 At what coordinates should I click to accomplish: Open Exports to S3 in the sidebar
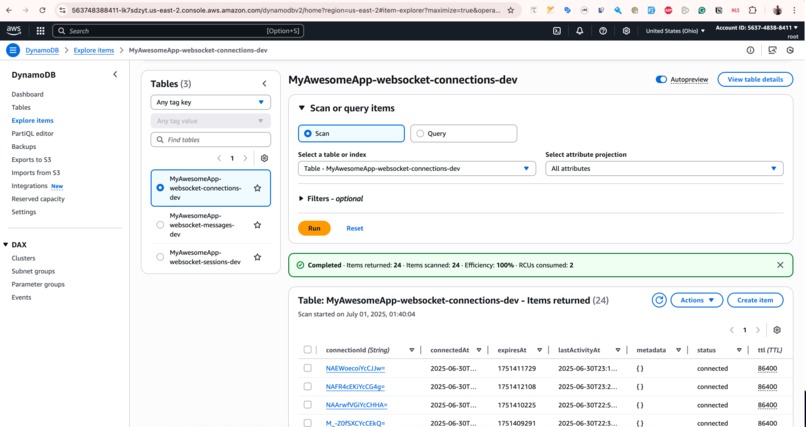click(31, 160)
